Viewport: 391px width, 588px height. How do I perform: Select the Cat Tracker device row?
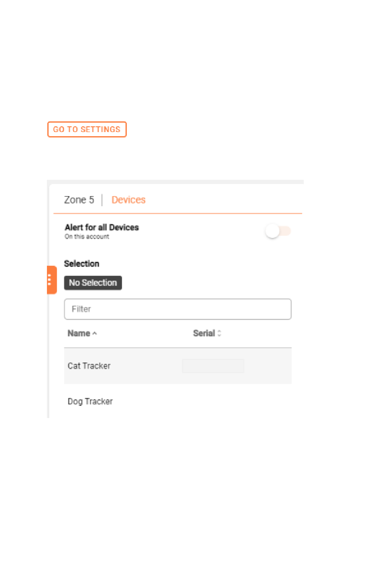[x=178, y=366]
